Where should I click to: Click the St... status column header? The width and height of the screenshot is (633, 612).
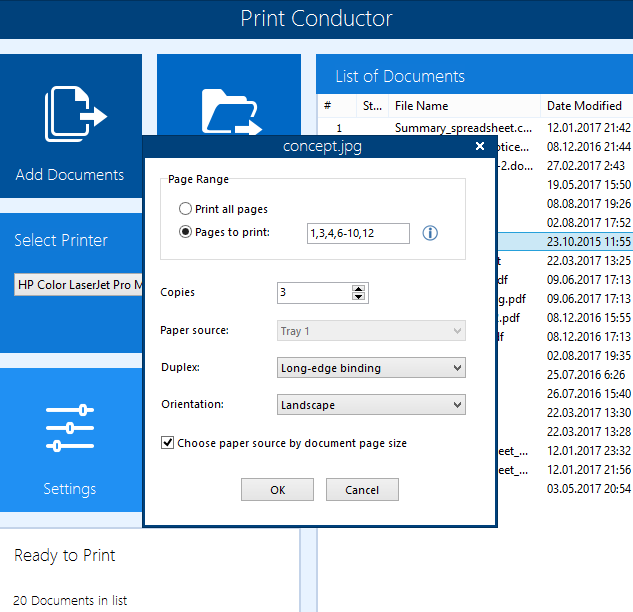[x=373, y=106]
